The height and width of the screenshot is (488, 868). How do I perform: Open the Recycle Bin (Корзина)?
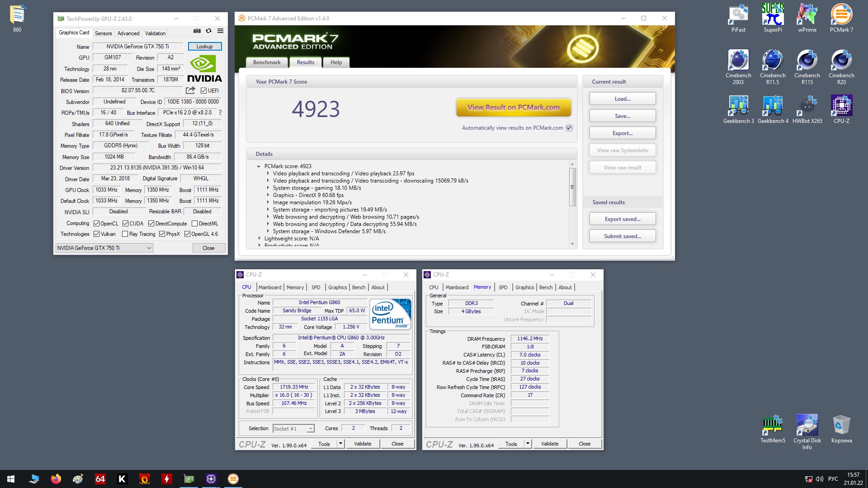841,429
